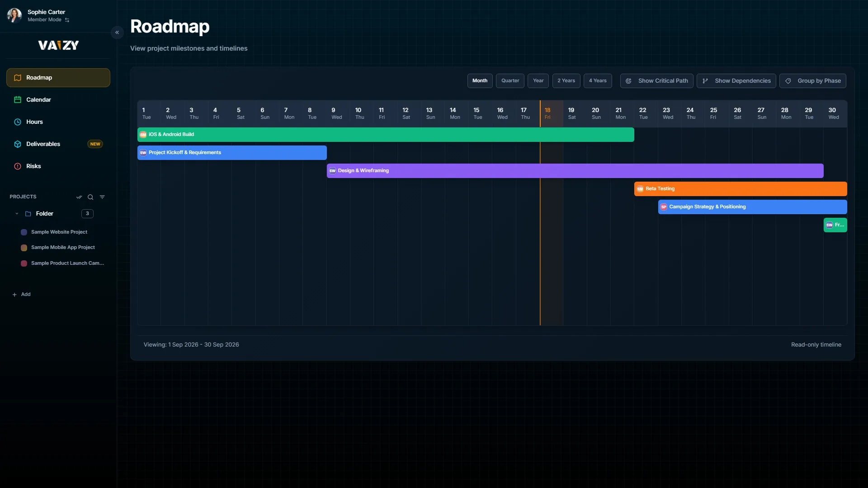
Task: Select the truncated green Fr... bar
Action: click(x=835, y=225)
